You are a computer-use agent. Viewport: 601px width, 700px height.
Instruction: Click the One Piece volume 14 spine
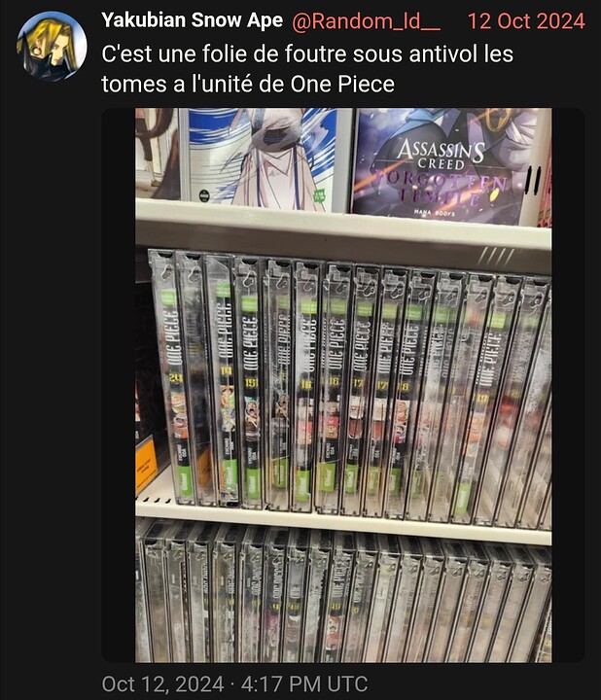pos(226,380)
